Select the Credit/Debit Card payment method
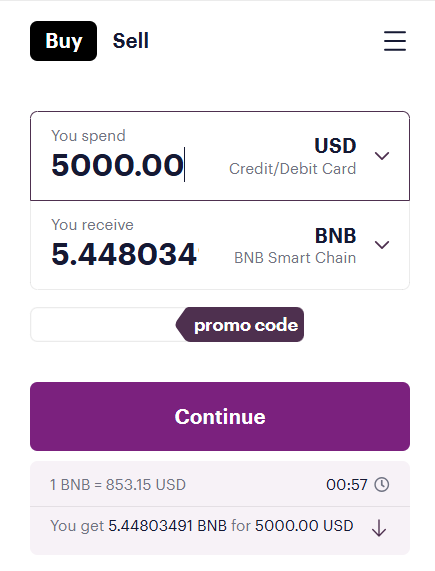This screenshot has width=435, height=571. (292, 169)
